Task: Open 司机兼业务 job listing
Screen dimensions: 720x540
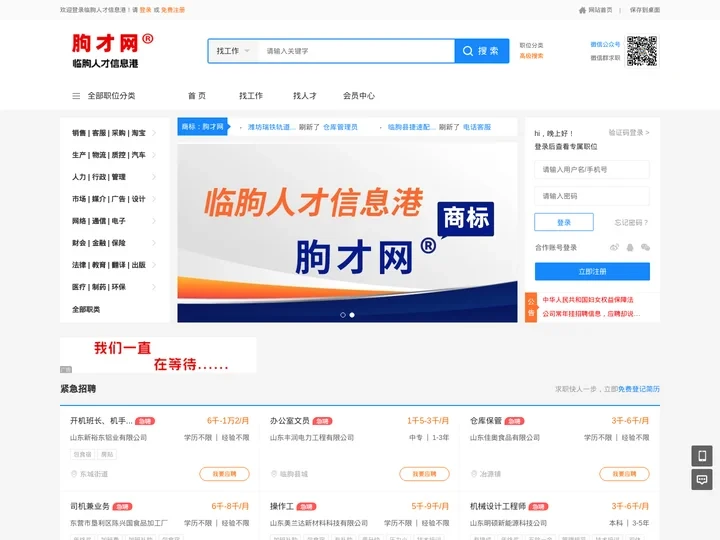Action: pyautogui.click(x=90, y=506)
